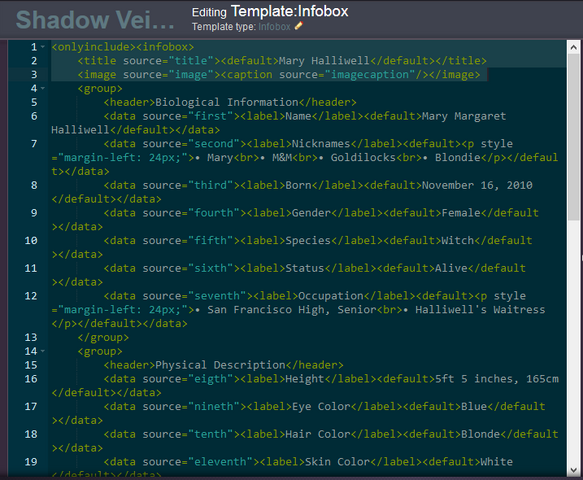Click 'Species' label text
This screenshot has width=583, height=480.
[x=308, y=241]
